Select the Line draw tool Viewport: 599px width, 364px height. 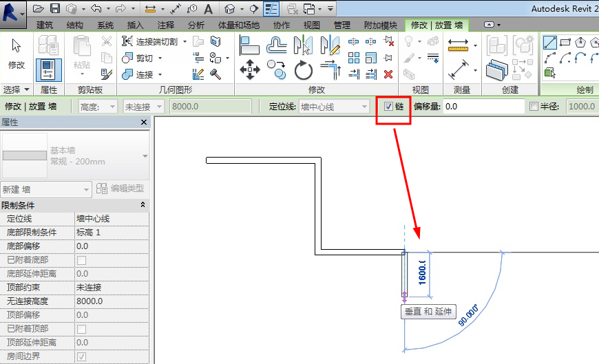click(x=550, y=43)
